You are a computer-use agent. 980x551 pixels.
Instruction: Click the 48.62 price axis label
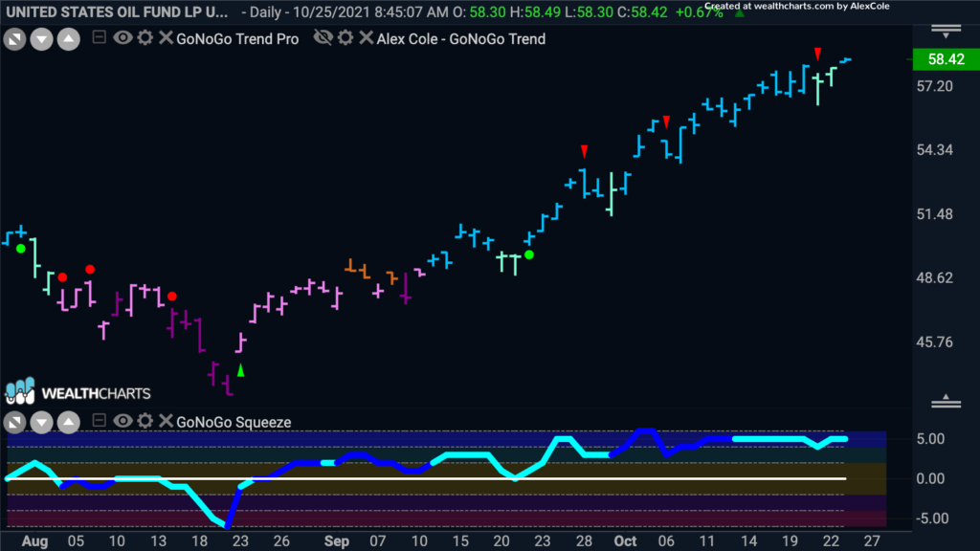[x=934, y=278]
